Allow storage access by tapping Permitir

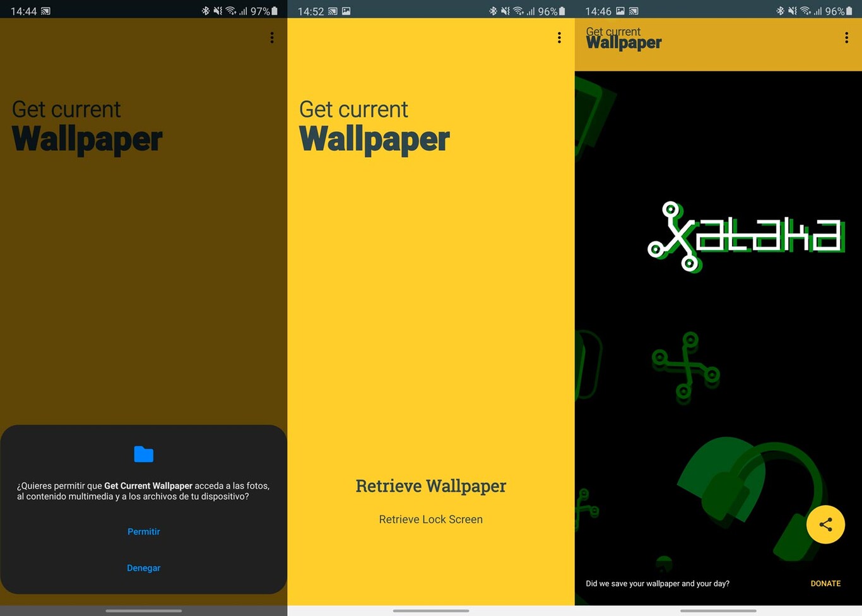[x=143, y=531]
